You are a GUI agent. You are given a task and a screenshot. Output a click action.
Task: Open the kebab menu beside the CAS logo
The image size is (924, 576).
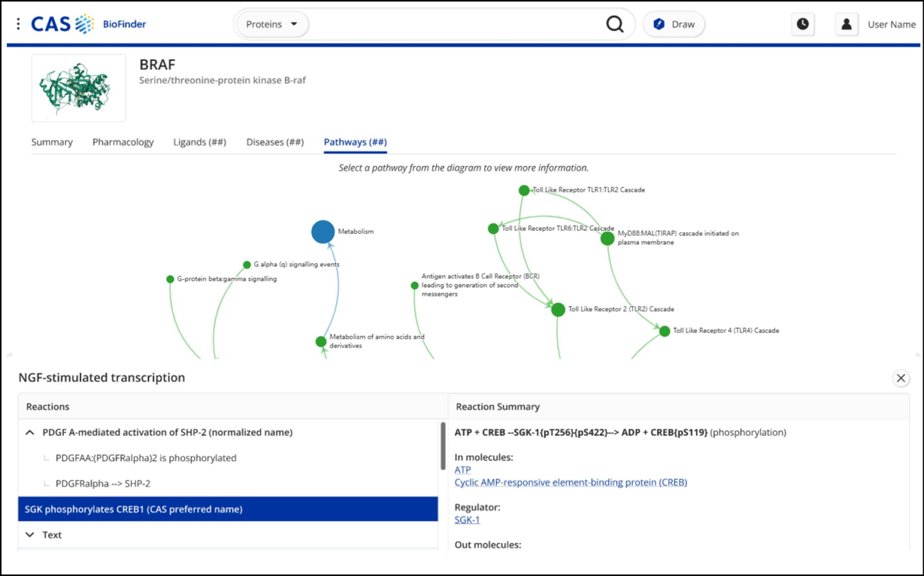(18, 23)
